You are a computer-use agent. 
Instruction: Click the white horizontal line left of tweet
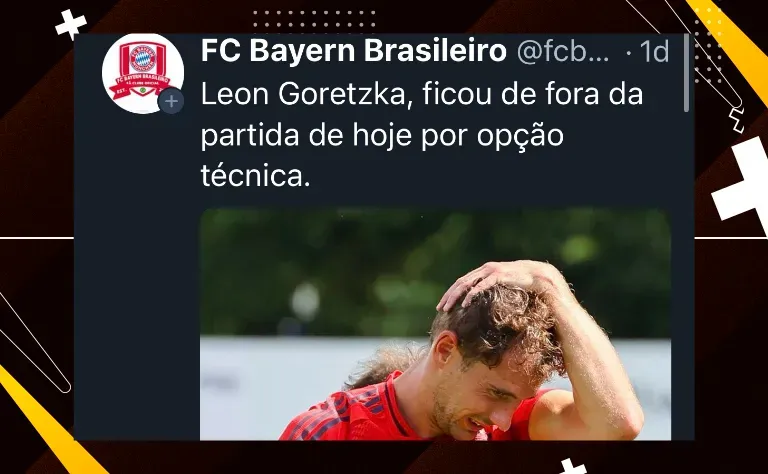click(37, 238)
